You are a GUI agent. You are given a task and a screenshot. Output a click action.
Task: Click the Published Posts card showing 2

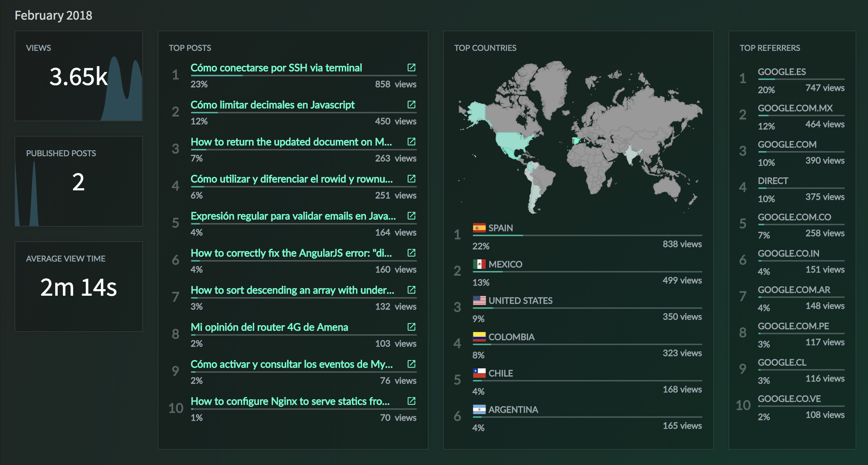click(x=79, y=181)
